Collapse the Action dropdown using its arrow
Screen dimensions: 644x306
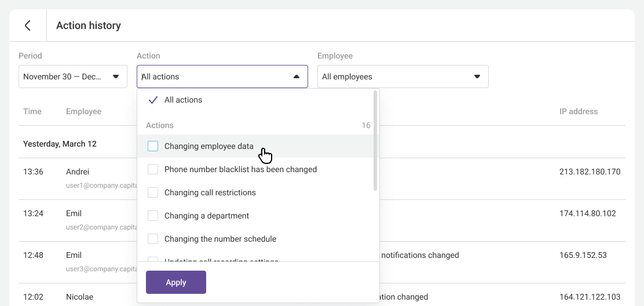coord(297,76)
